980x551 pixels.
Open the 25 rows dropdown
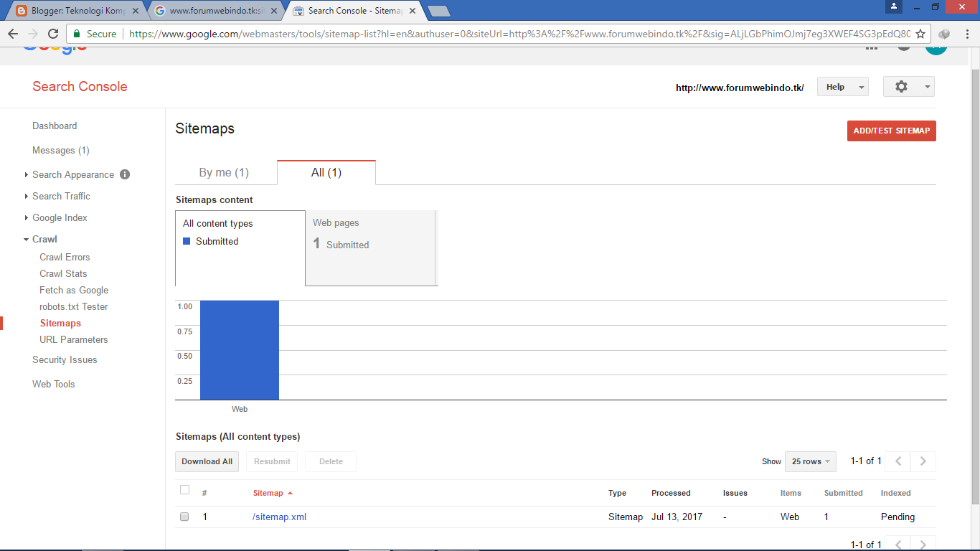[811, 461]
